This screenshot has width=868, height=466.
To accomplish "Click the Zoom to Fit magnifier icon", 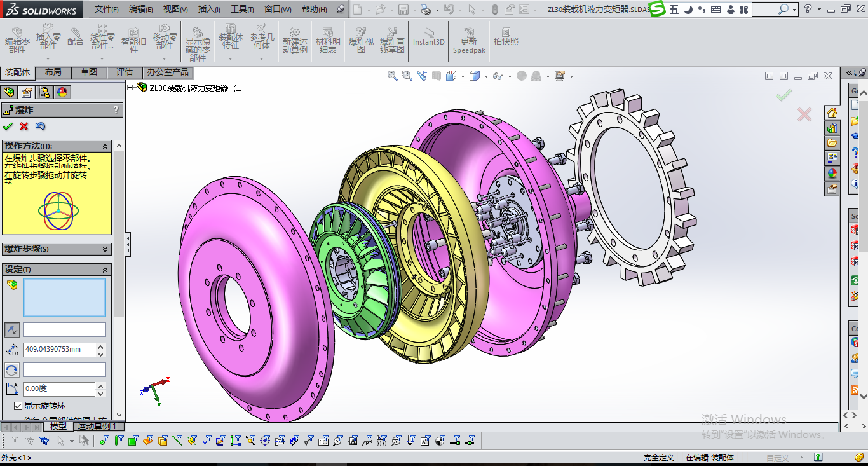I will point(393,76).
